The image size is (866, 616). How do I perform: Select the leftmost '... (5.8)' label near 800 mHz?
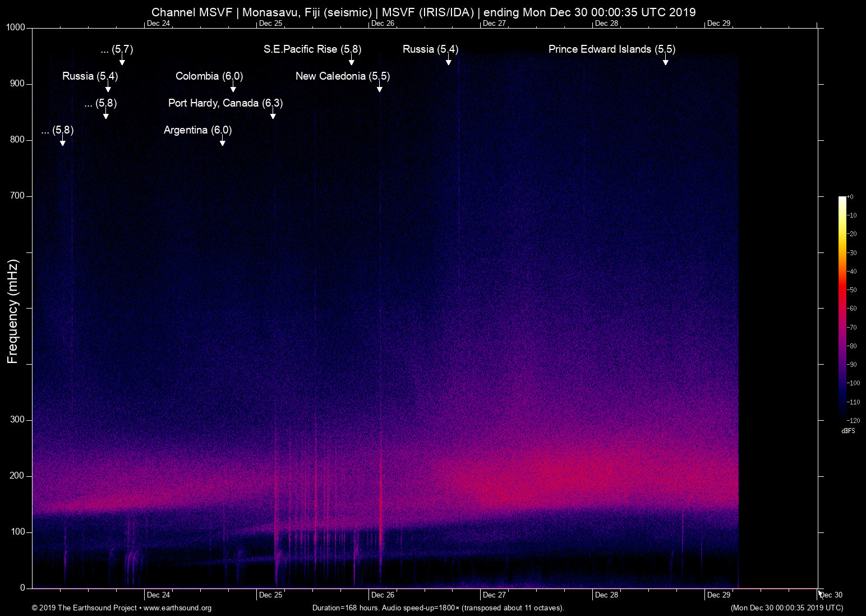click(x=57, y=130)
